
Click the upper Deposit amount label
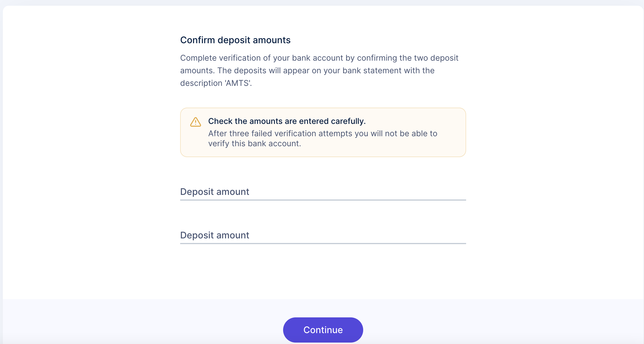[x=214, y=192]
